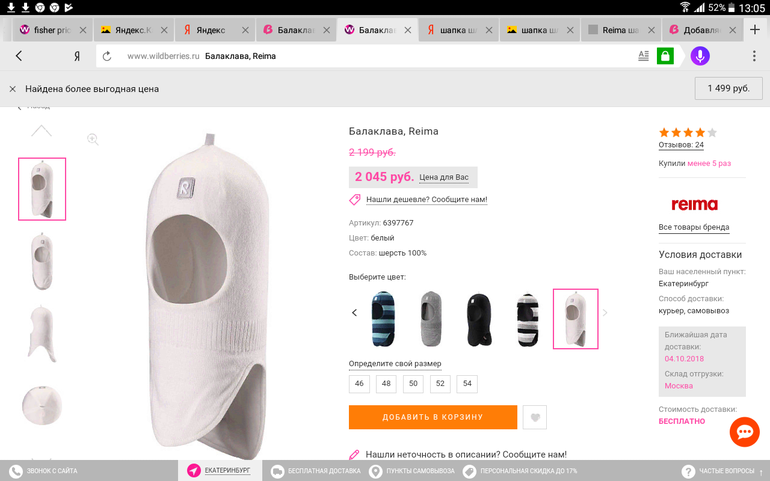Viewport: 770px width, 481px height.
Task: Select size 46
Action: click(x=359, y=383)
